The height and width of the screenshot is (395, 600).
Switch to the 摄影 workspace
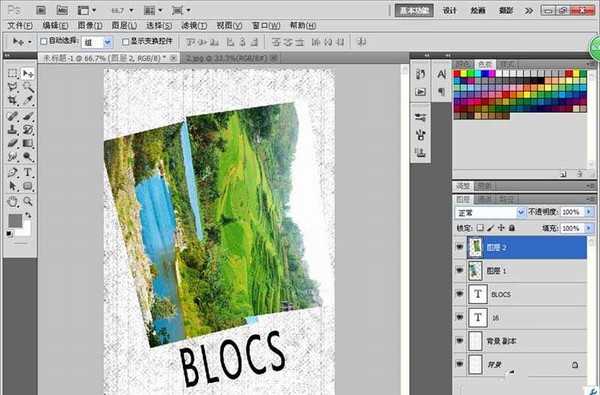[x=506, y=10]
